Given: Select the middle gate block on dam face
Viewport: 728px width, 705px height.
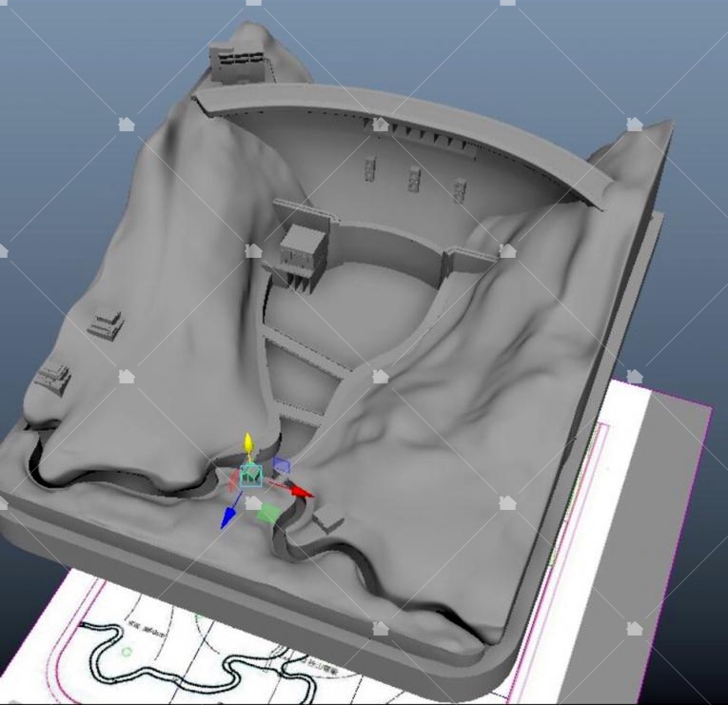Looking at the screenshot, I should pyautogui.click(x=414, y=179).
